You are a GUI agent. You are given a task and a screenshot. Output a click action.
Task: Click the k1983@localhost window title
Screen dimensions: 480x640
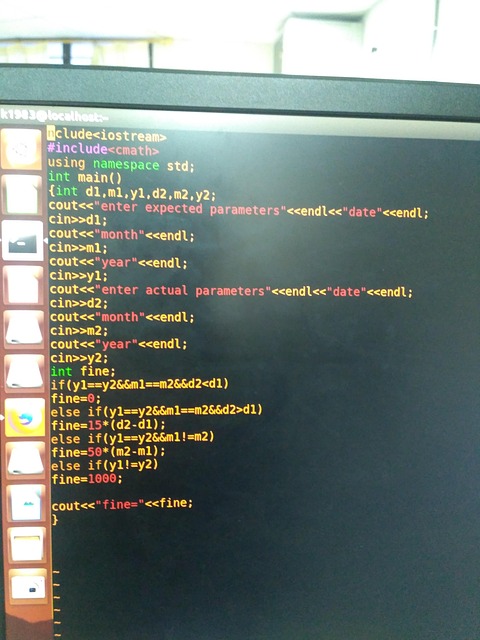pos(54,115)
